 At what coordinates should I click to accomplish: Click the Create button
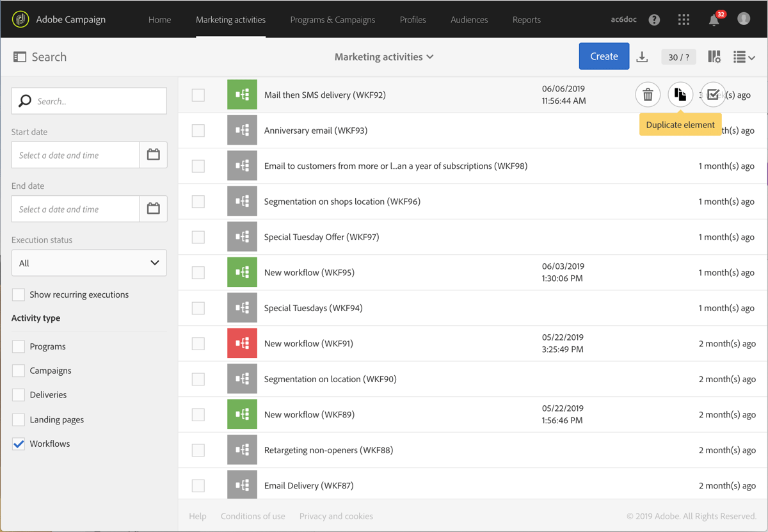604,56
